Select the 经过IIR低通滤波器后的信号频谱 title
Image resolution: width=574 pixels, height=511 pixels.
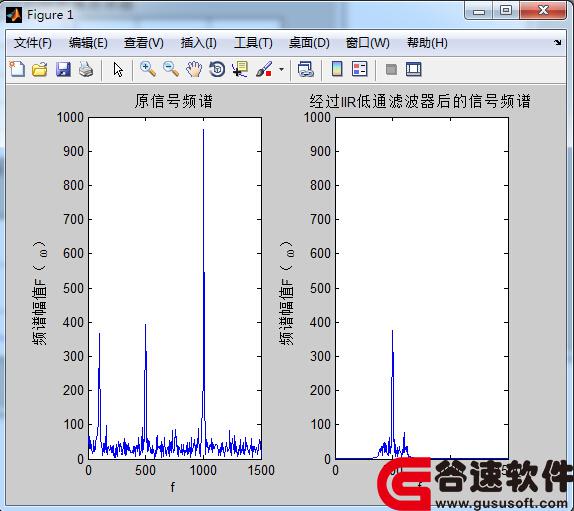(420, 101)
